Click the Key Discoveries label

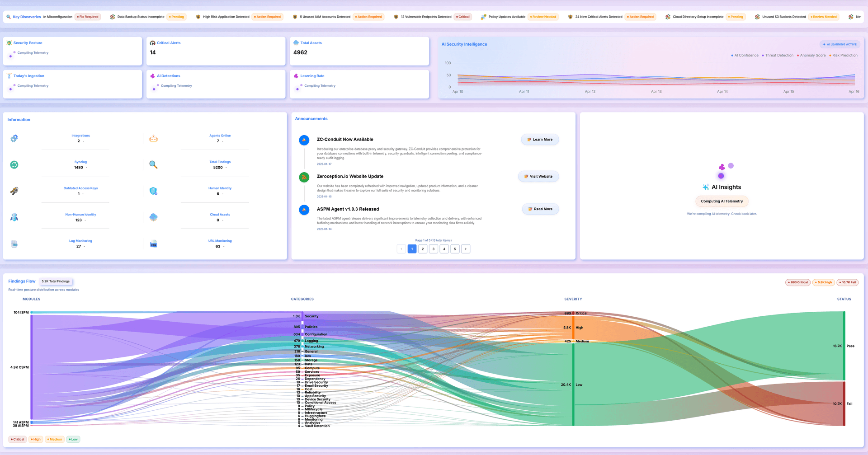pos(27,17)
